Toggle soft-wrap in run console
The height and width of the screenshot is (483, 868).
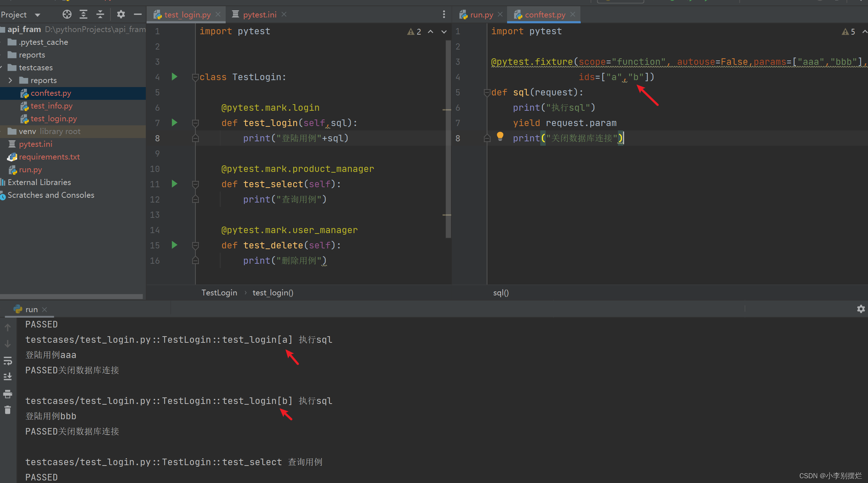(x=8, y=361)
